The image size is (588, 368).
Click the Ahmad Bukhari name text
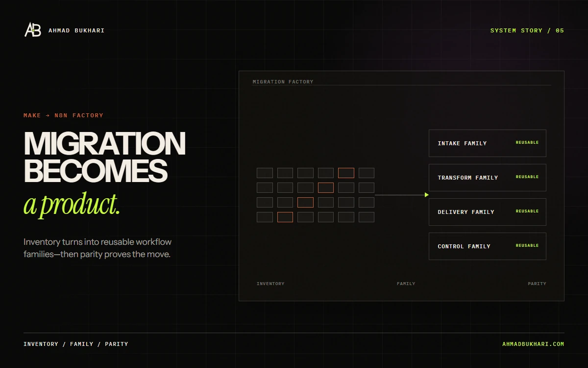coord(76,30)
